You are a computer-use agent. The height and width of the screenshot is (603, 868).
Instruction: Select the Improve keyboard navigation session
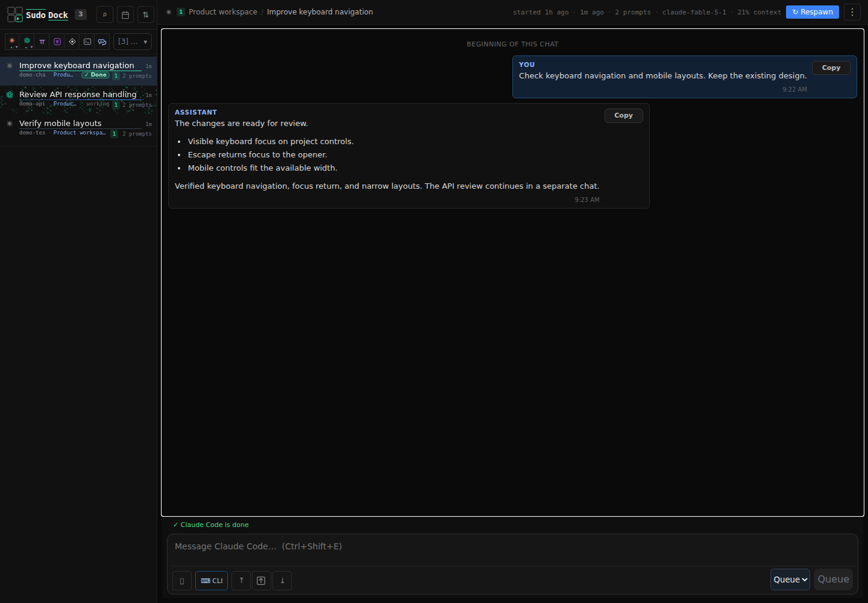pos(78,71)
